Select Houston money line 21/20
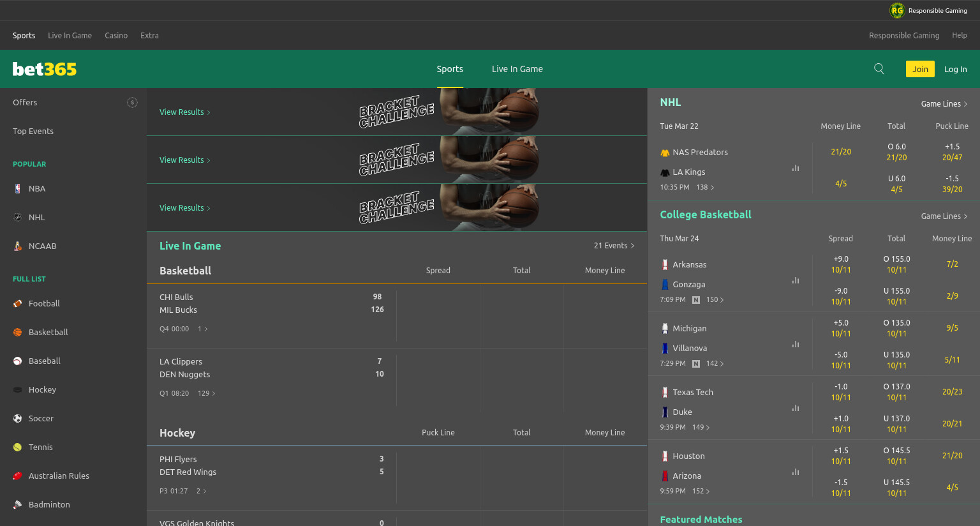980x526 pixels. [x=952, y=456]
